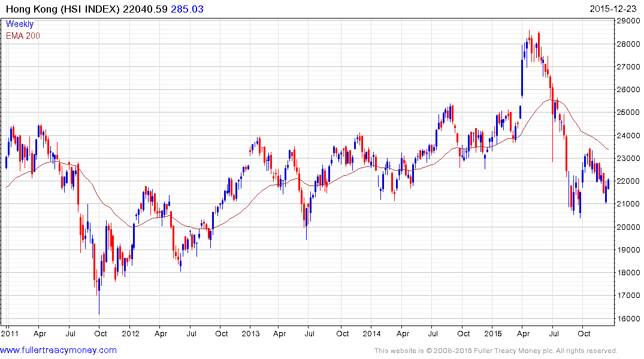The width and height of the screenshot is (644, 359).
Task: Click the latest blue candle at chart end
Action: click(x=608, y=184)
